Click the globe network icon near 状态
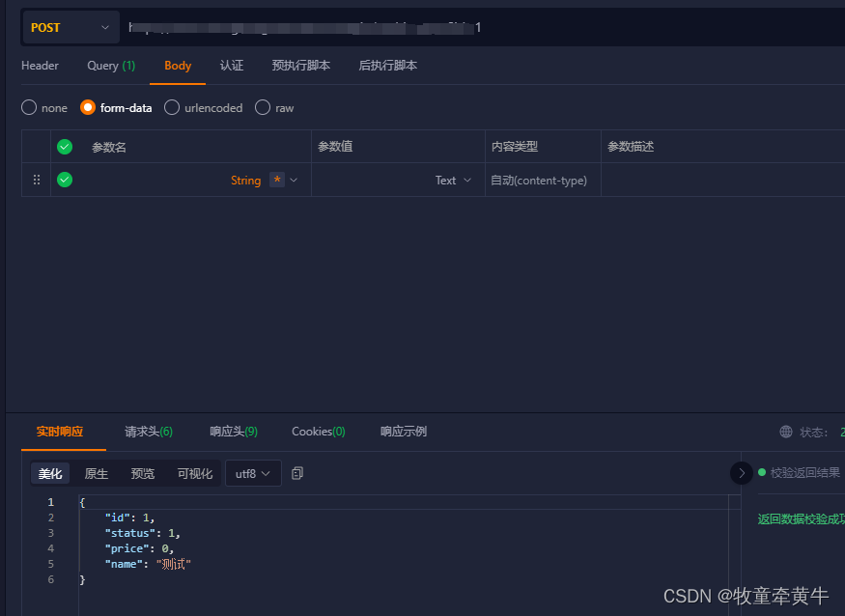This screenshot has width=845, height=616. [787, 432]
